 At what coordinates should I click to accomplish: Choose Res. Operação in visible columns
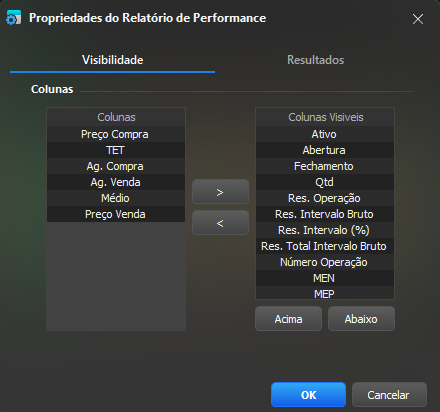click(x=325, y=198)
